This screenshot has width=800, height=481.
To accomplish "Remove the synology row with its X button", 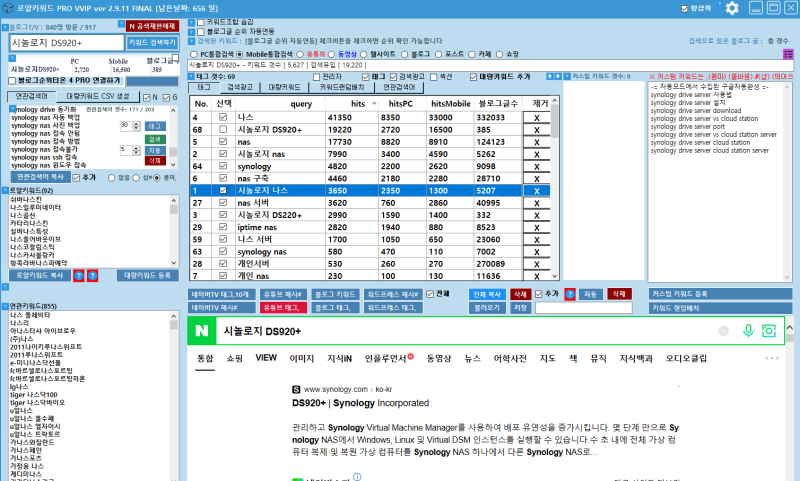I will coord(537,167).
